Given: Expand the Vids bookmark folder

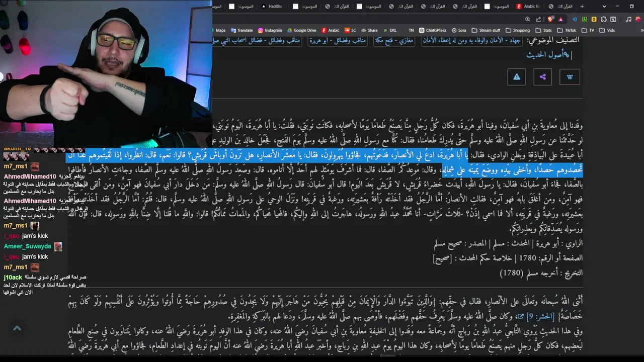Looking at the screenshot, I should (607, 30).
